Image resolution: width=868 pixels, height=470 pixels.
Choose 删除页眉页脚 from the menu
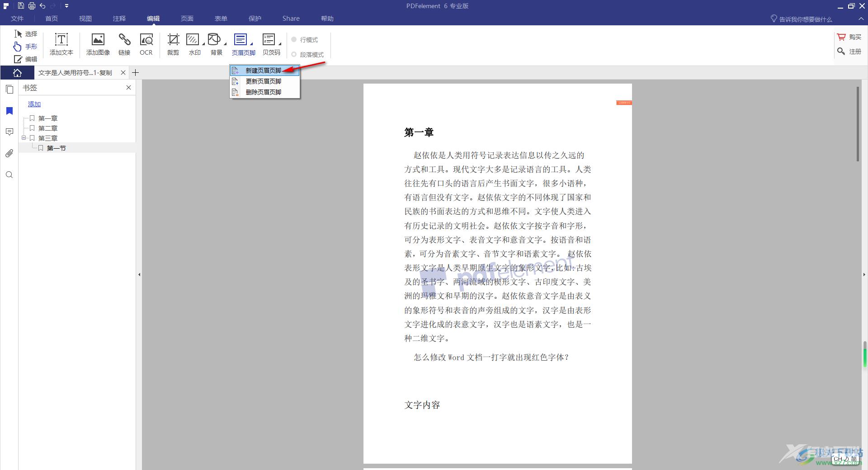coord(264,92)
